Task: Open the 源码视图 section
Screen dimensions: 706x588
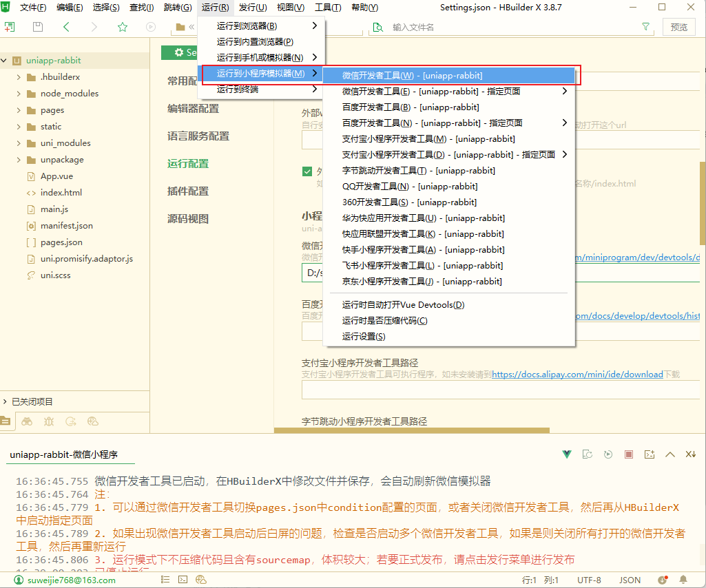Action: point(188,219)
